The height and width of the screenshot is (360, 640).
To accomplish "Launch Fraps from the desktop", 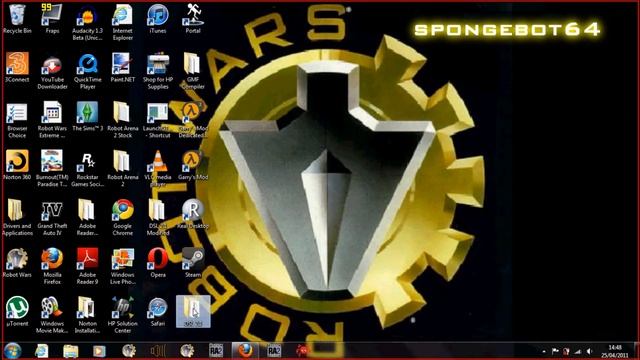I will tap(52, 18).
